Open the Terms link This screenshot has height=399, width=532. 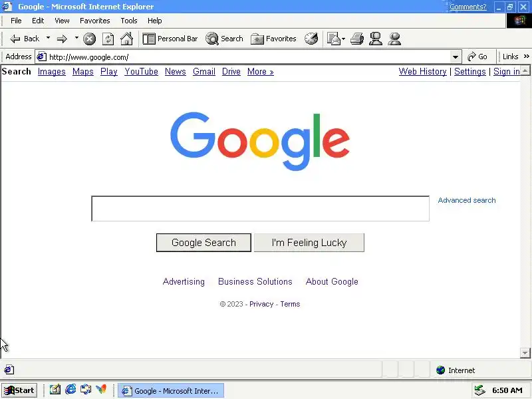290,304
